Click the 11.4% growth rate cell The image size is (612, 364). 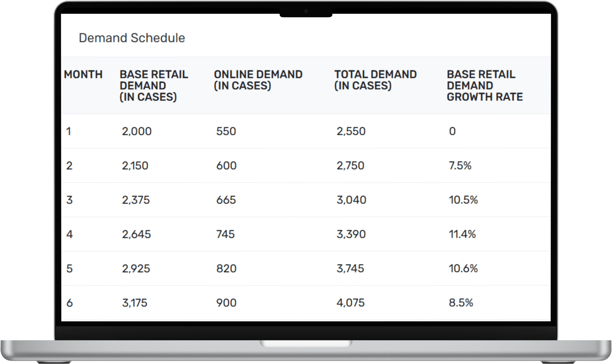click(462, 234)
